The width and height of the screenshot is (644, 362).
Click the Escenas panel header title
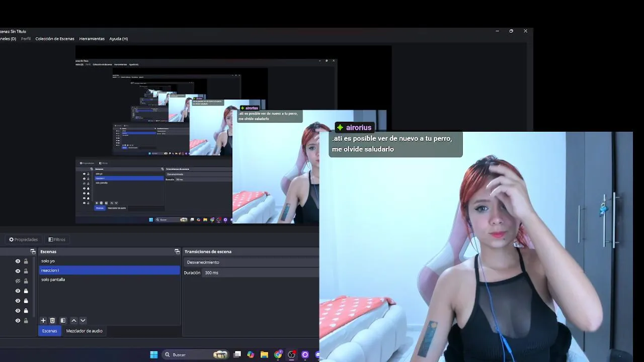tap(48, 251)
